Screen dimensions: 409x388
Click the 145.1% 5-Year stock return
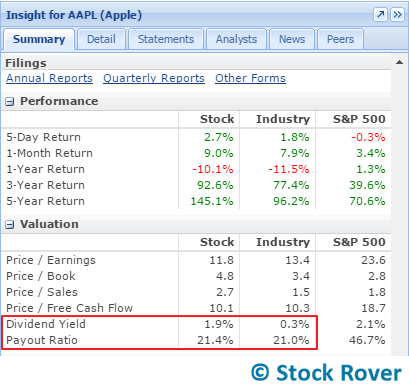click(x=212, y=201)
